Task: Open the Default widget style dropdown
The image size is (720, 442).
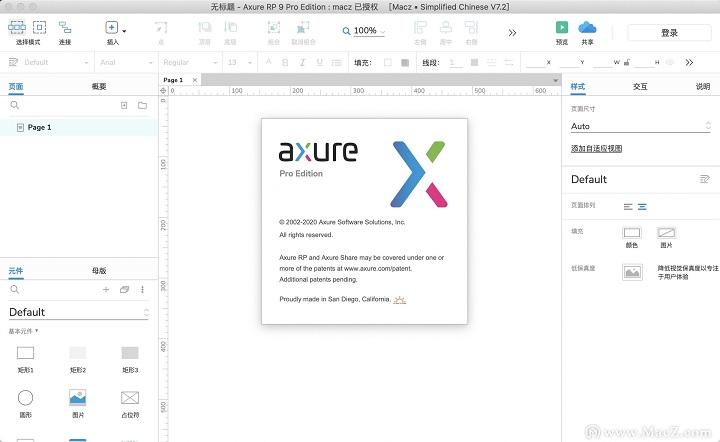Action: pos(49,62)
